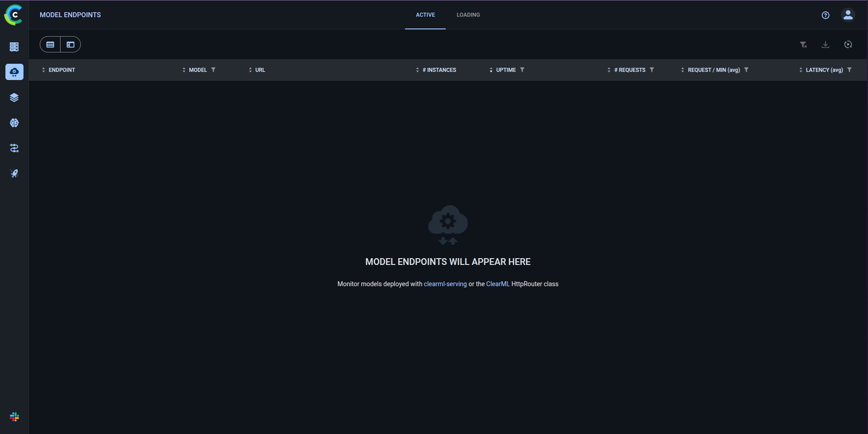Open the # Requests column filter

[652, 70]
